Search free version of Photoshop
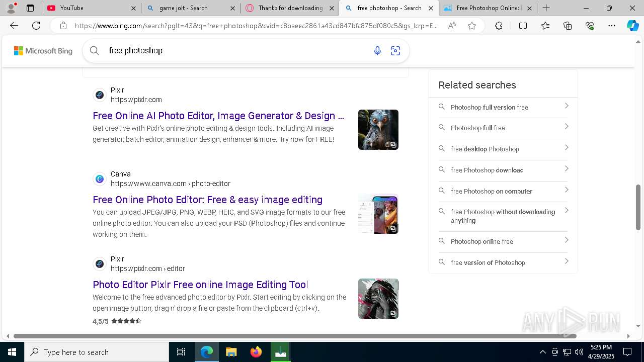This screenshot has height=362, width=644. pyautogui.click(x=503, y=263)
